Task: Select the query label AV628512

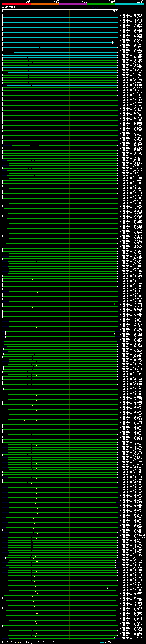Action: tap(8, 8)
